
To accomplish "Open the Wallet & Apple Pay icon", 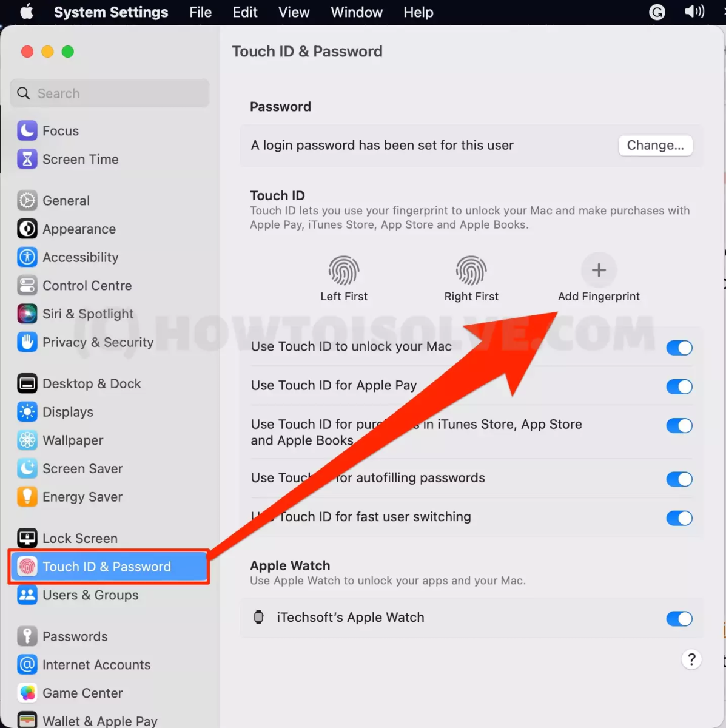I will tap(27, 720).
